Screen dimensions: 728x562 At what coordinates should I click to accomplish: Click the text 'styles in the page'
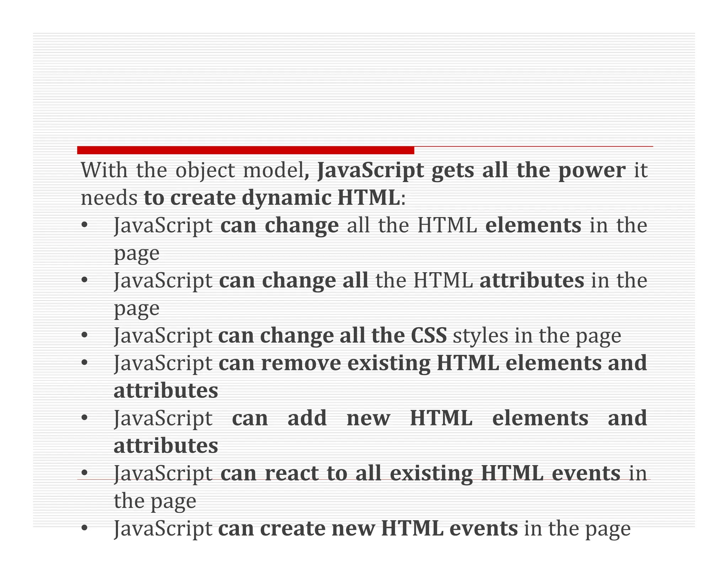(x=537, y=335)
